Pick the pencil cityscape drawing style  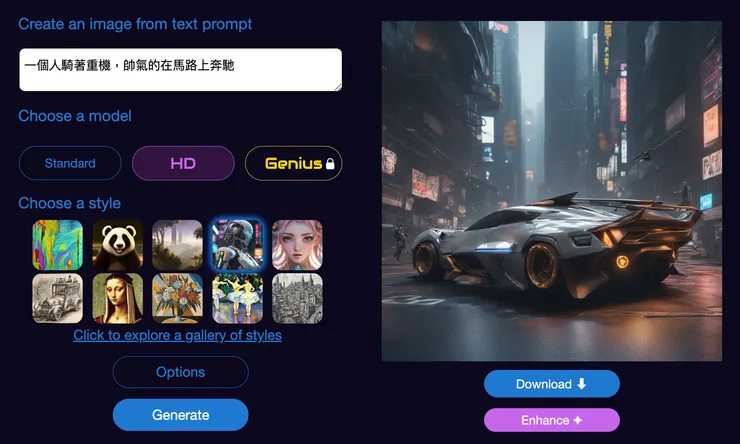pos(297,299)
